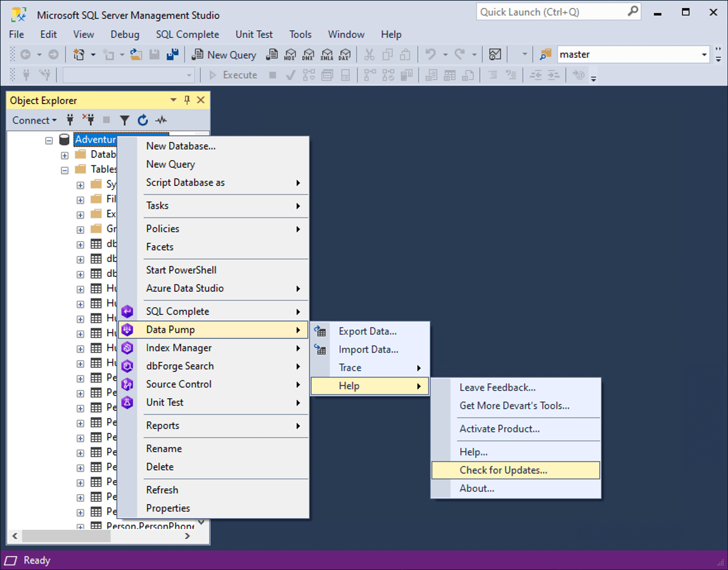Image resolution: width=728 pixels, height=570 pixels.
Task: Choose Export Data... in Data Pump submenu
Action: click(370, 331)
